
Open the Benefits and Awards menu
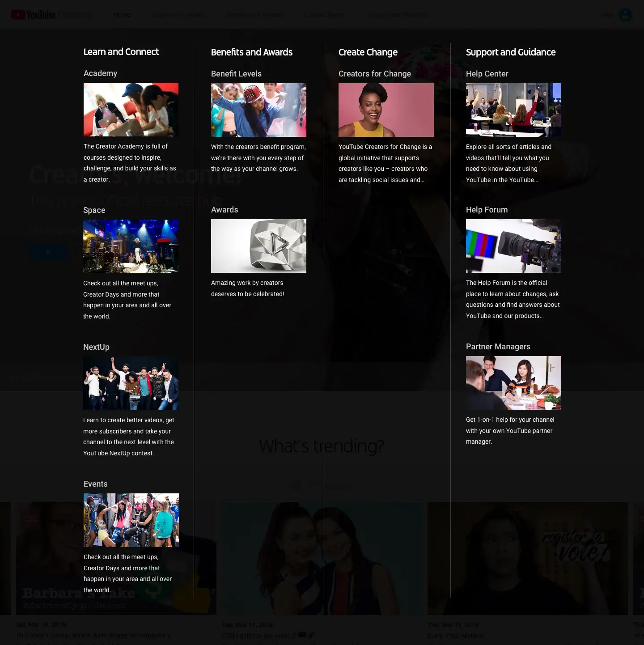[x=254, y=15]
